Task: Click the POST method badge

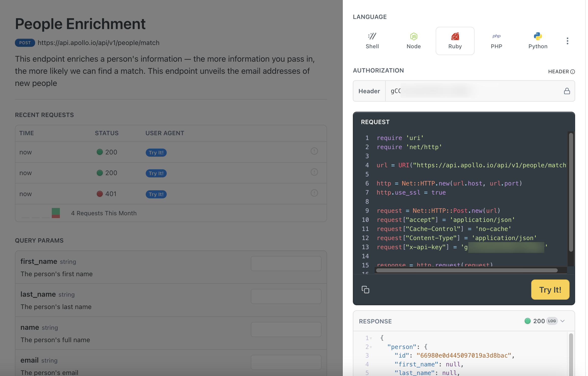Action: 25,43
